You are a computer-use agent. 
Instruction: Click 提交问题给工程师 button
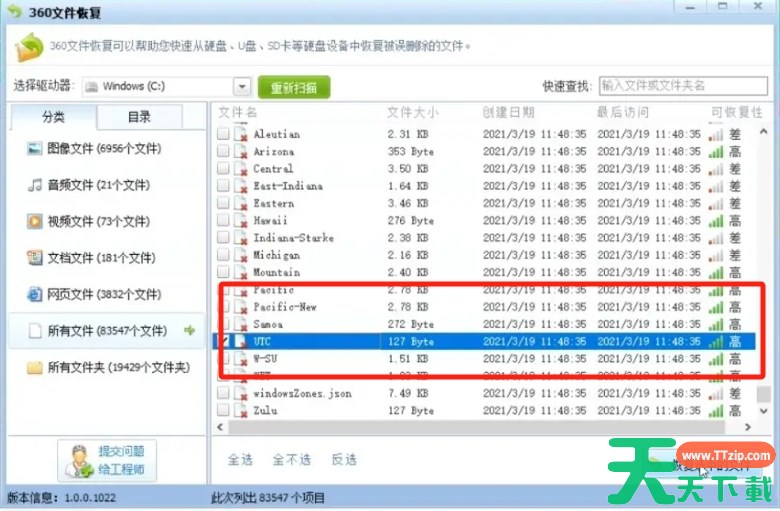click(107, 460)
